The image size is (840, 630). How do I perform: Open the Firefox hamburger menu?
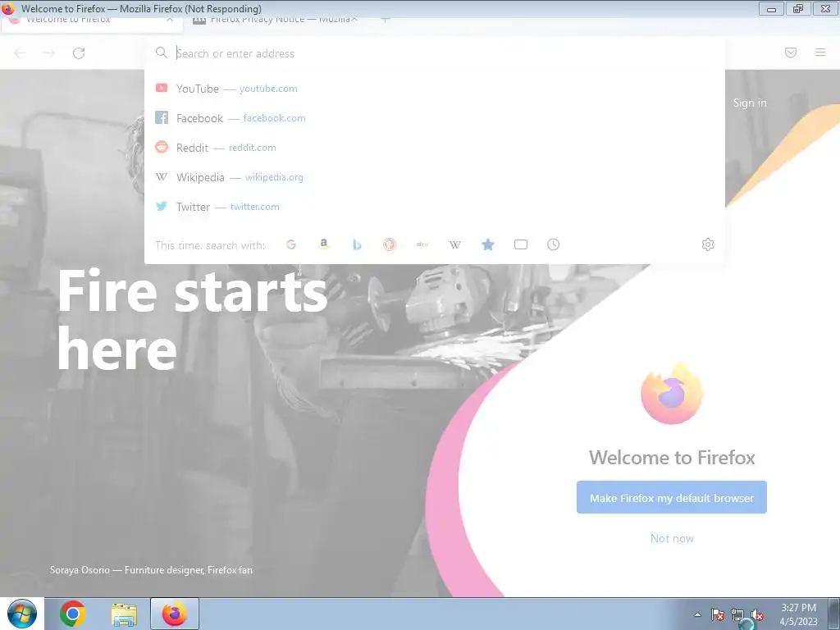pyautogui.click(x=820, y=52)
